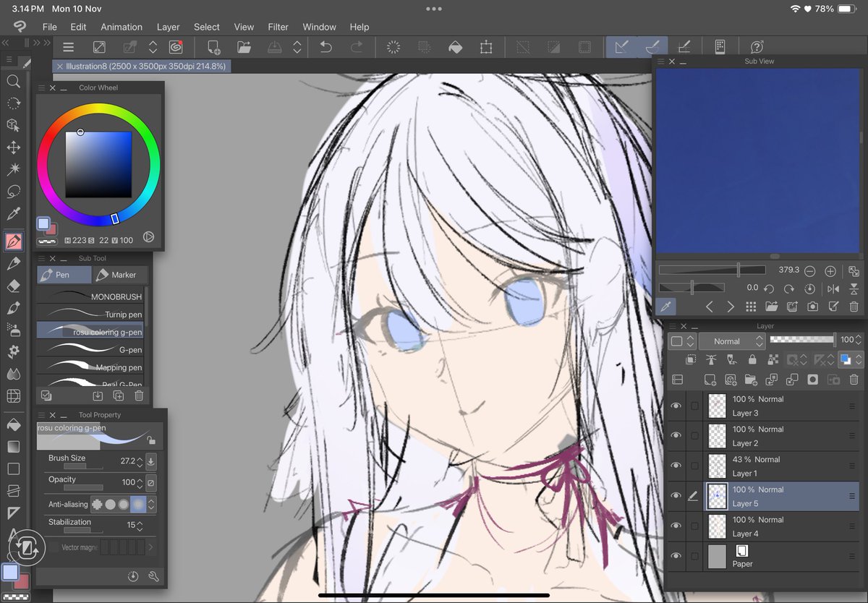
Task: Click the main drawing color swatch in Color Wheel
Action: tap(43, 223)
